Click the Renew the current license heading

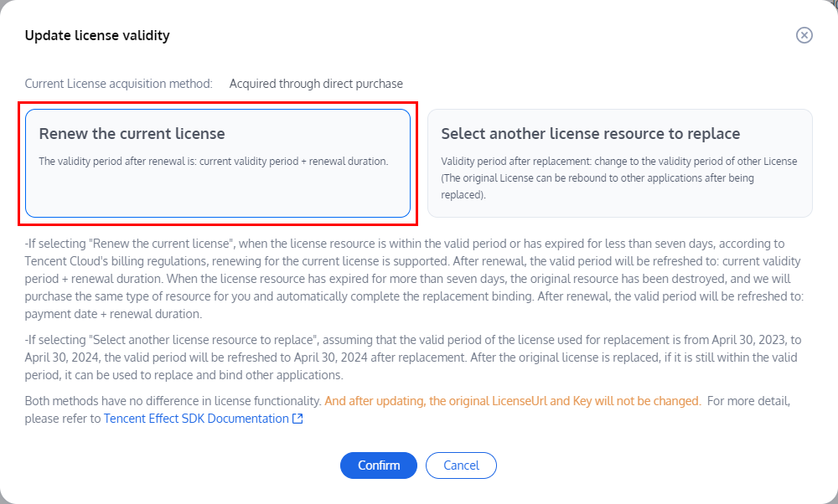click(132, 134)
